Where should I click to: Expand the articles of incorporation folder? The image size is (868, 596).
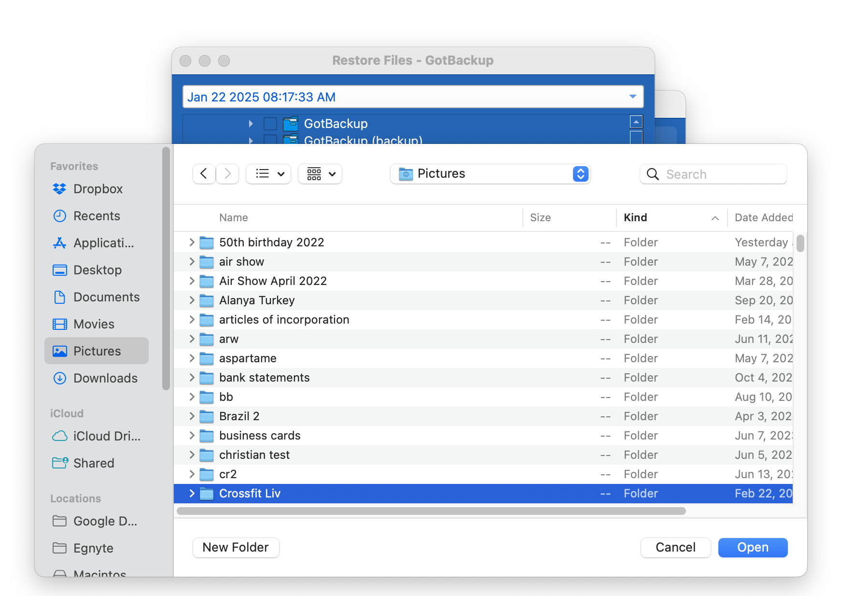click(192, 320)
